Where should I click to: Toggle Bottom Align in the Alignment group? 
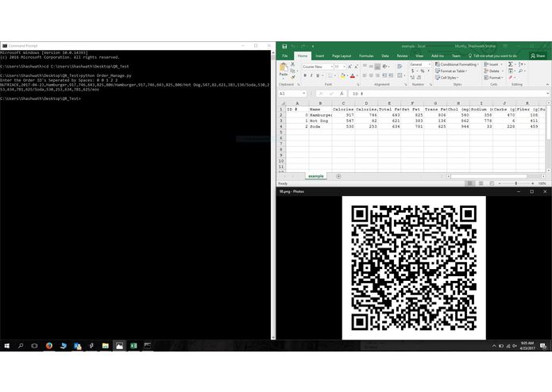(x=377, y=66)
